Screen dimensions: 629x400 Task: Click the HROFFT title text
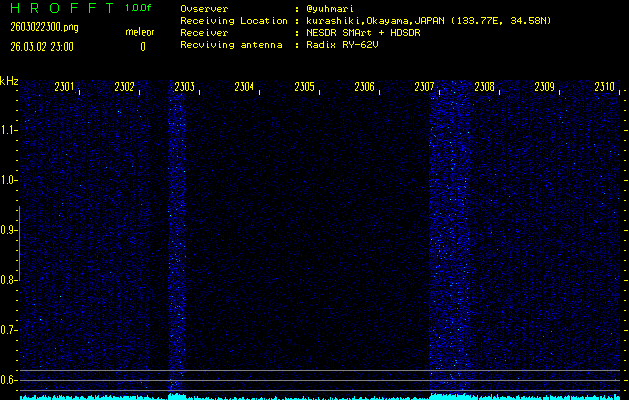62,8
